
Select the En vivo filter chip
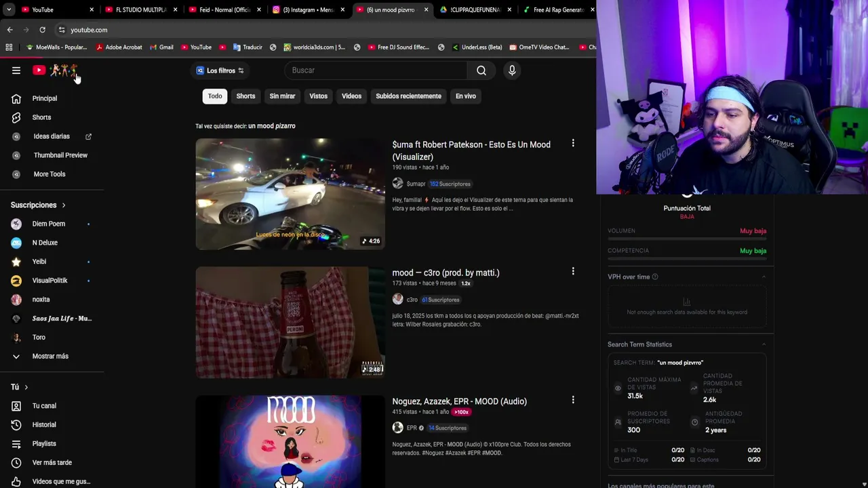click(465, 96)
